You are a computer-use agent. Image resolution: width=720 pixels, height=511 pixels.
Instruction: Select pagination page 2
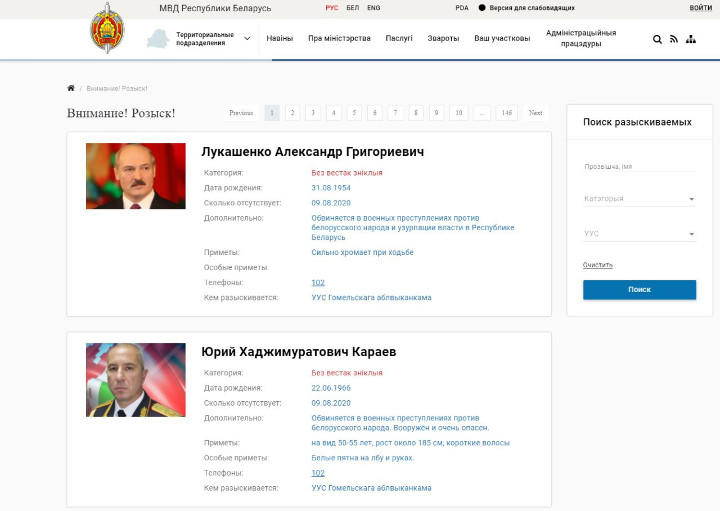click(x=292, y=113)
